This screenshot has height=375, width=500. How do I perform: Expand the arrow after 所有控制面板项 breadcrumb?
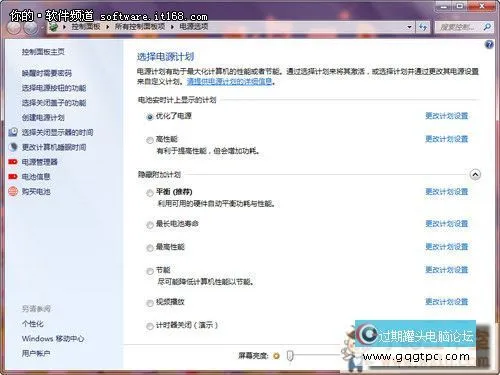(x=172, y=27)
